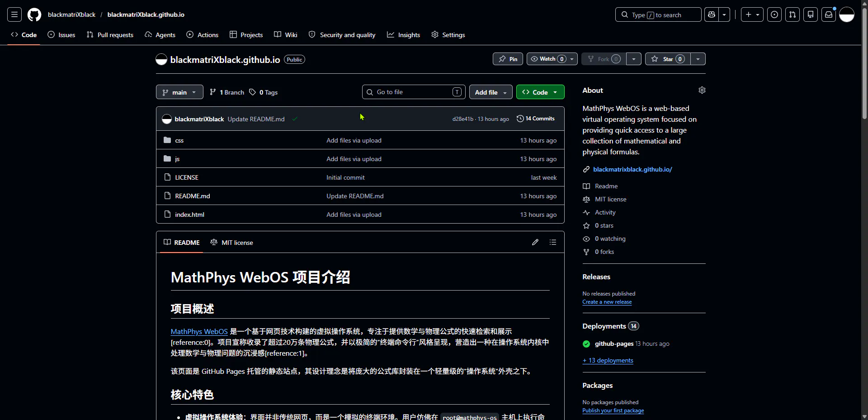Open the + 13 deployments link
This screenshot has height=420, width=868.
608,361
